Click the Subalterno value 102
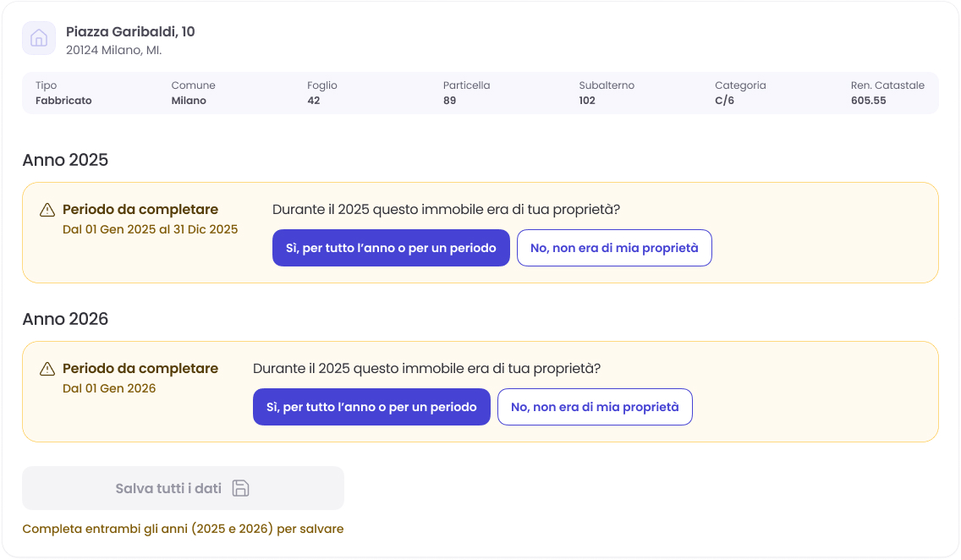The image size is (961, 560). pyautogui.click(x=587, y=101)
